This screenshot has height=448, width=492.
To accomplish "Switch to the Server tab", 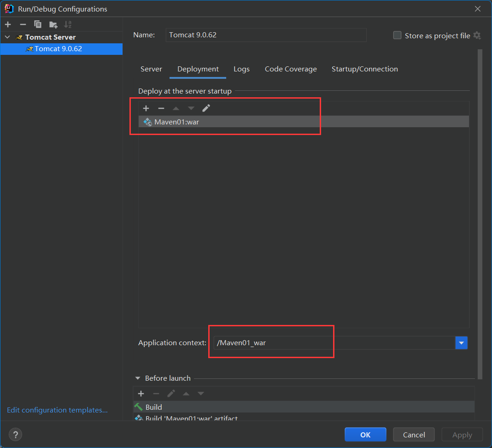I will 151,69.
